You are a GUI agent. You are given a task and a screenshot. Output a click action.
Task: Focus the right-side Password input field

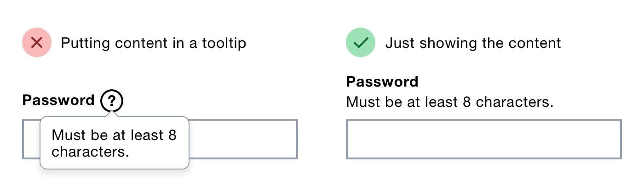(484, 139)
